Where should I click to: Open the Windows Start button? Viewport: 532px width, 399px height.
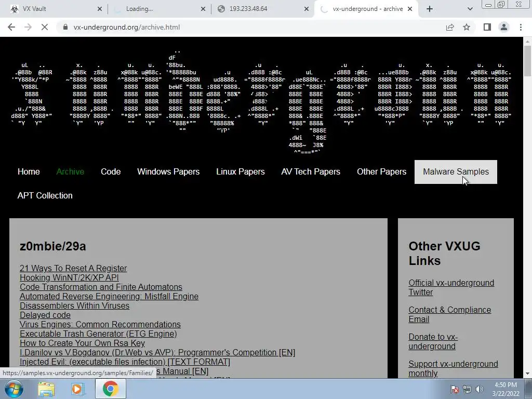[x=14, y=389]
